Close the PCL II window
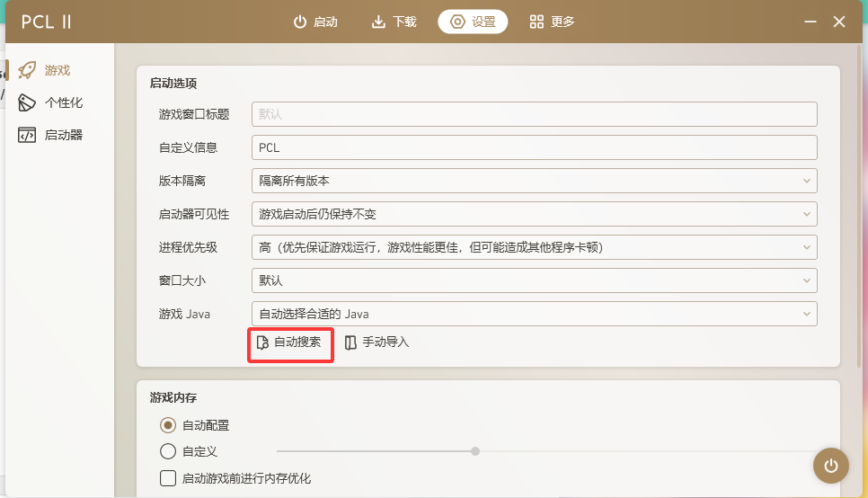The width and height of the screenshot is (868, 498). click(839, 22)
